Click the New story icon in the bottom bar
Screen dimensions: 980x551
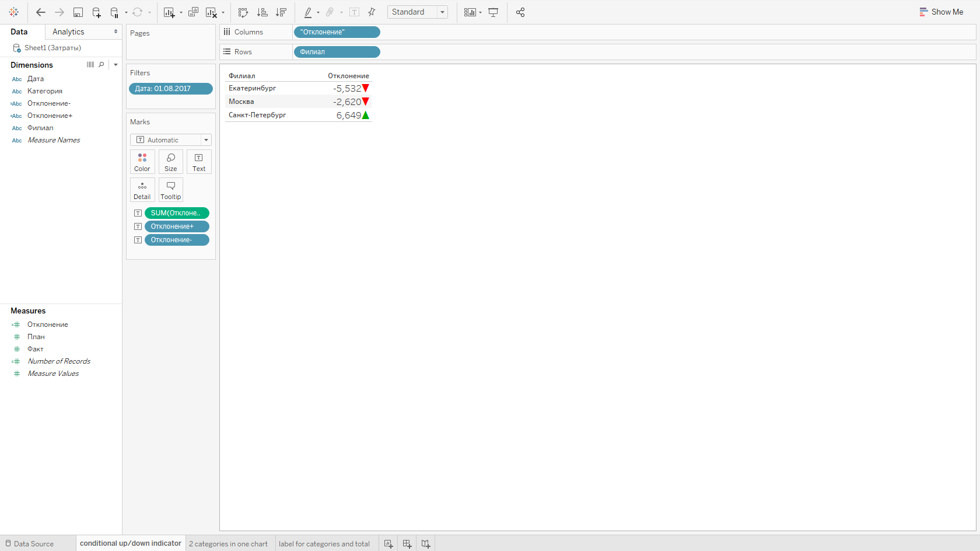click(x=426, y=544)
